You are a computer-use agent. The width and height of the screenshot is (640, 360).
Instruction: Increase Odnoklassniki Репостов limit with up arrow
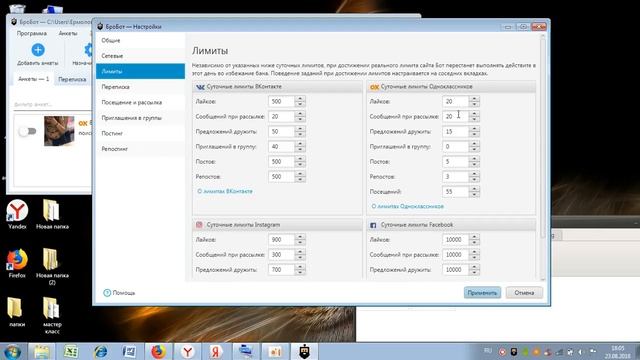(x=474, y=174)
